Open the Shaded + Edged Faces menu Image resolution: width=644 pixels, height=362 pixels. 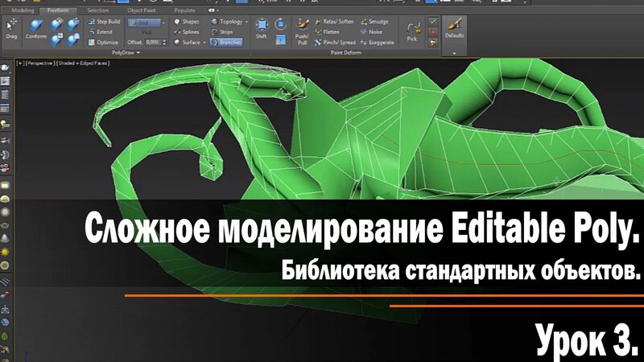coord(83,64)
